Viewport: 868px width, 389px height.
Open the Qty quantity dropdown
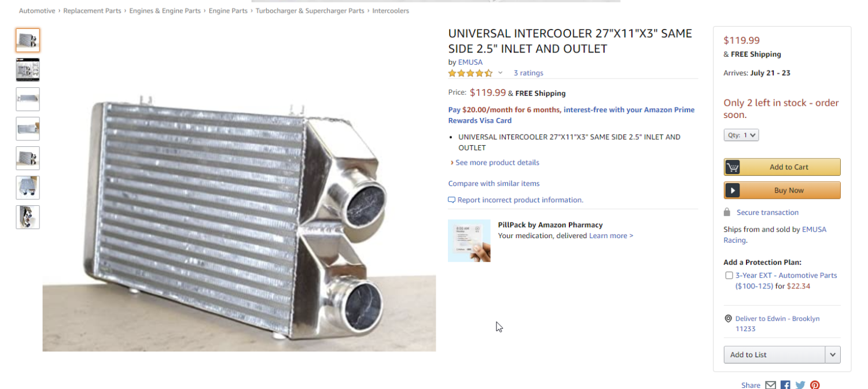741,135
